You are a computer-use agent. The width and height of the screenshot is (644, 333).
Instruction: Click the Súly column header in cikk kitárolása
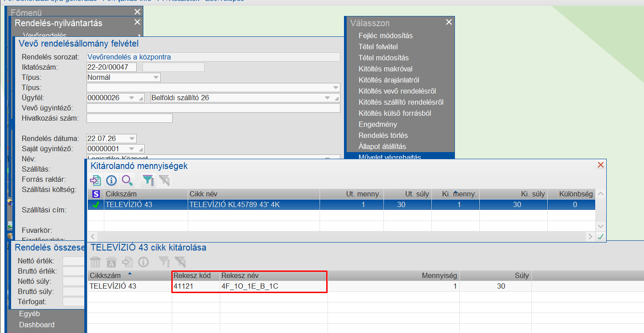(x=495, y=275)
